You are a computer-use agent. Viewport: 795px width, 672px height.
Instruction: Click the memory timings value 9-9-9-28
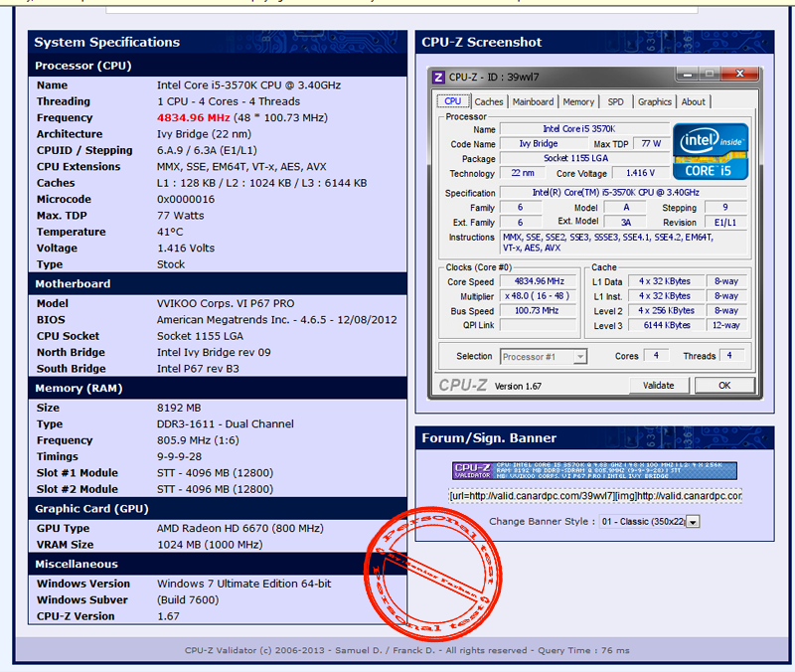coord(179,456)
